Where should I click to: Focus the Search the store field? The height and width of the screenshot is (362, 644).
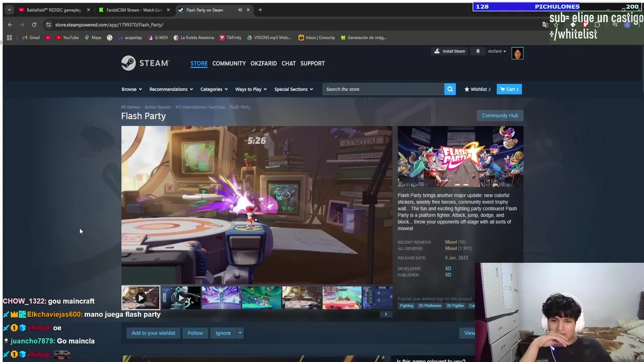click(x=383, y=89)
